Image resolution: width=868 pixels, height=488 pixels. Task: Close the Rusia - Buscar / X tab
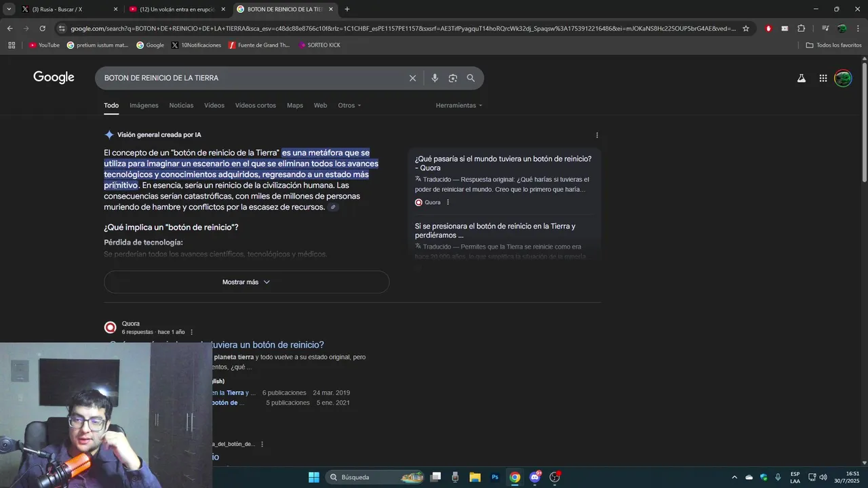[x=115, y=9]
